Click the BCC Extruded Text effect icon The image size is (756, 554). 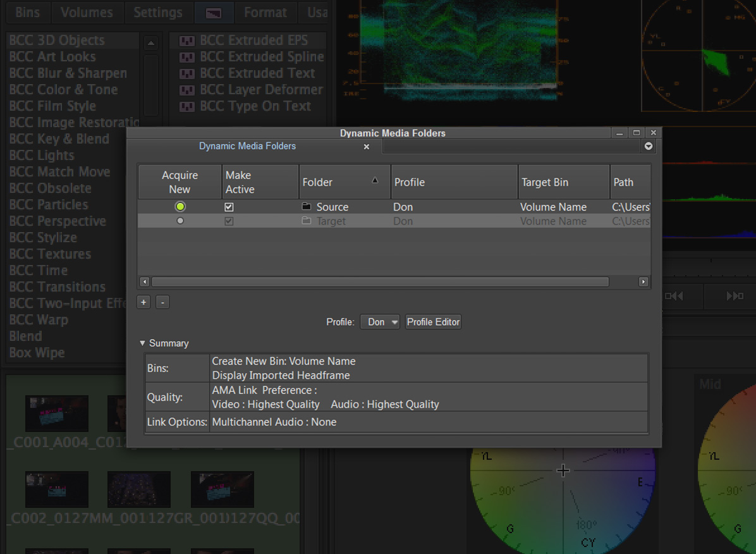(x=186, y=74)
